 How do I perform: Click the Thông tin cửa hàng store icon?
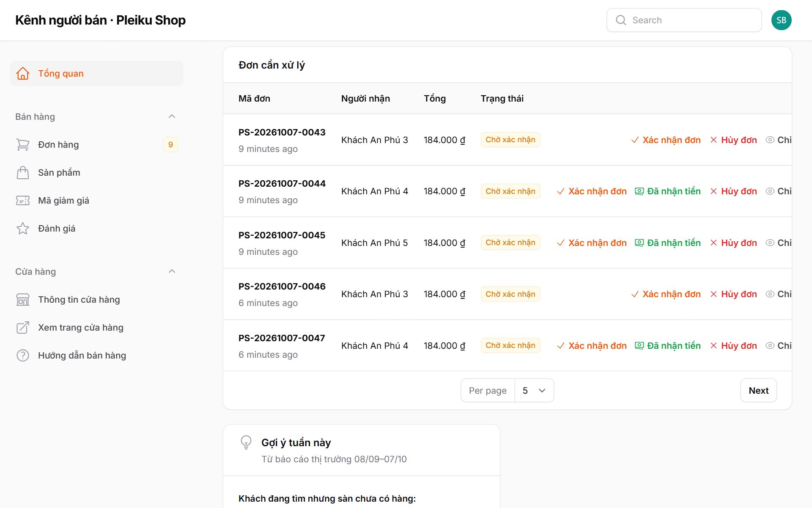(23, 299)
